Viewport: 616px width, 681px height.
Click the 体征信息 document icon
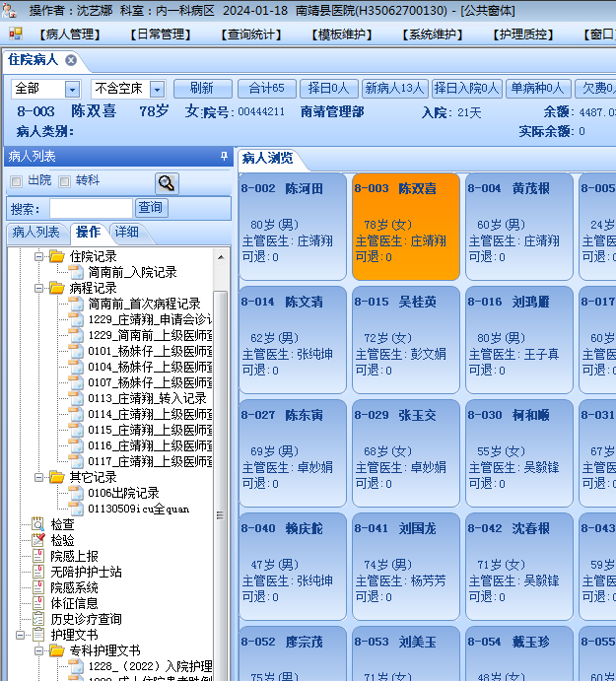(x=38, y=603)
